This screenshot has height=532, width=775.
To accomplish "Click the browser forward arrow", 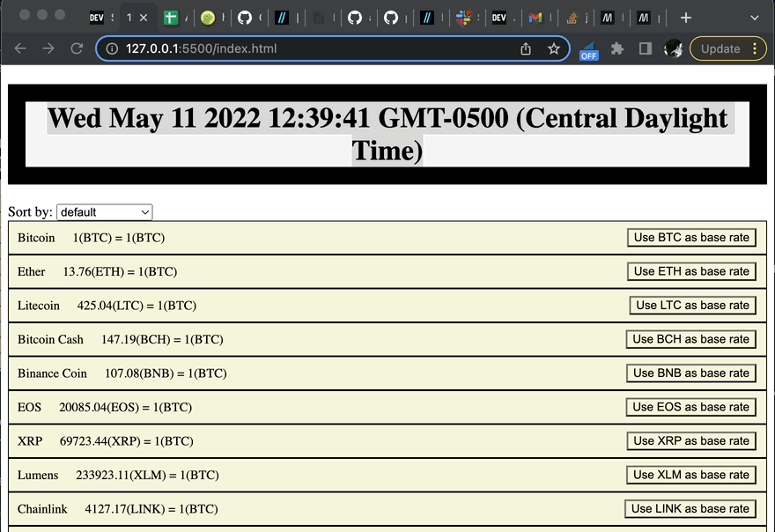I will click(48, 48).
